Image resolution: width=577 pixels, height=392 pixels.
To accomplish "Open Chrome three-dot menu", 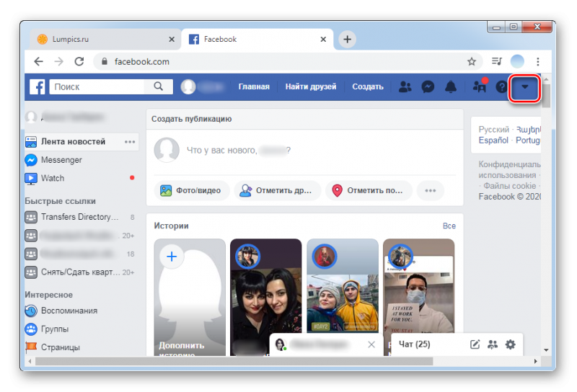I will click(x=537, y=61).
